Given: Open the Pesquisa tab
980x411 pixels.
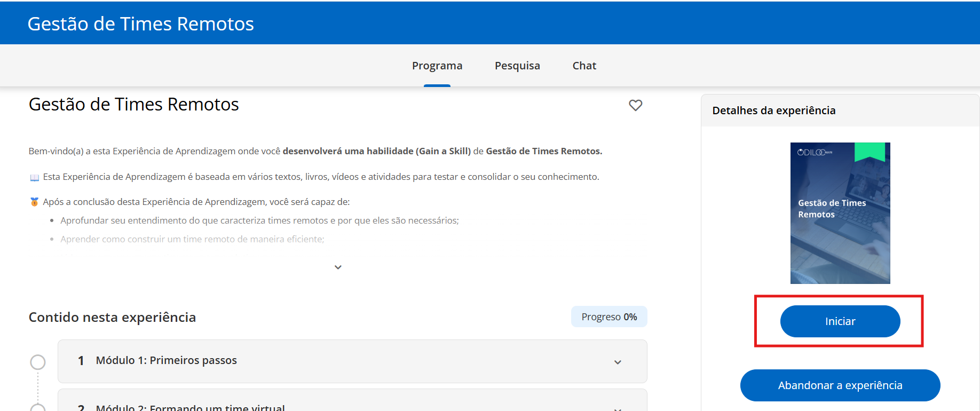Looking at the screenshot, I should pos(517,66).
